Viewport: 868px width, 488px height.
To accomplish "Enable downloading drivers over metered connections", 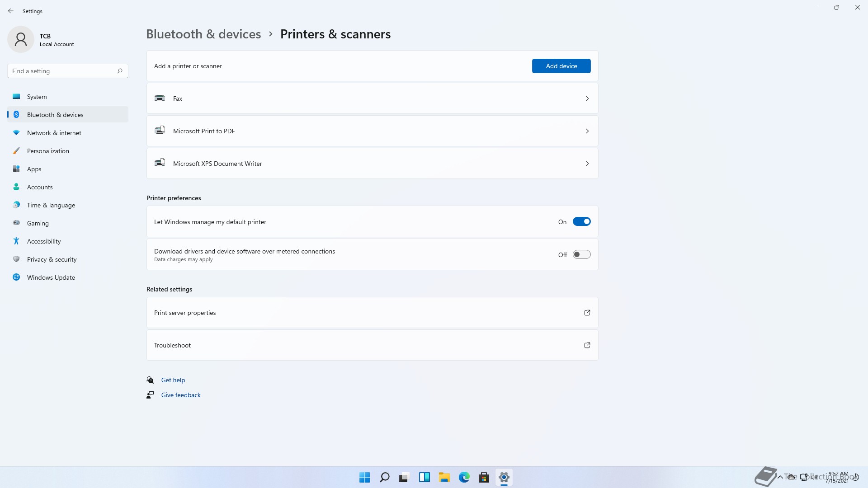I will [x=581, y=254].
